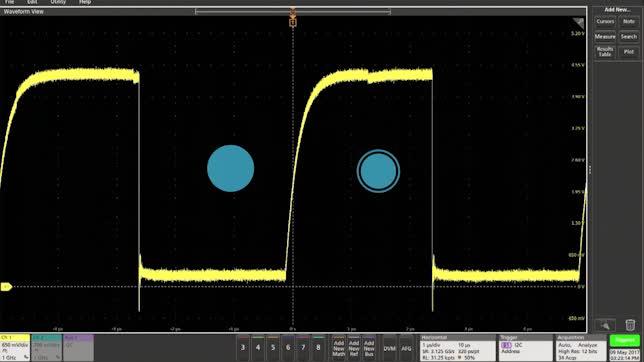The width and height of the screenshot is (644, 362).
Task: Open the File menu
Action: pyautogui.click(x=9, y=2)
